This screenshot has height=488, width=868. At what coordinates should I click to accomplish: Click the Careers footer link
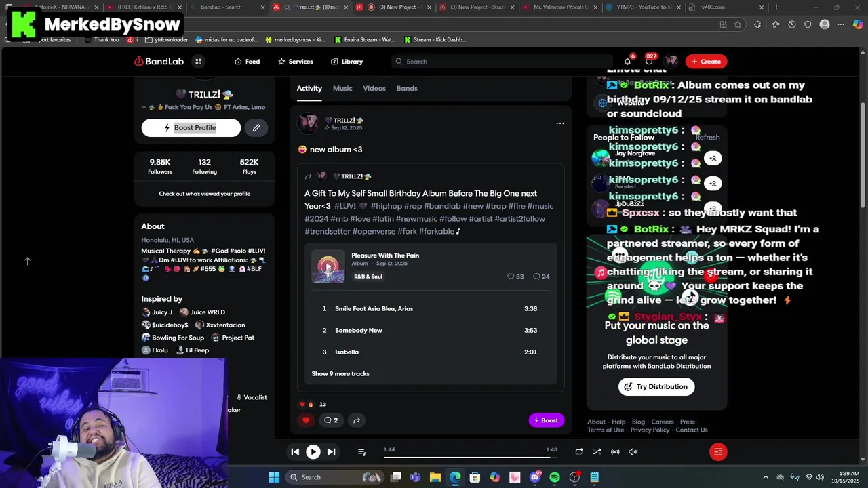click(663, 422)
